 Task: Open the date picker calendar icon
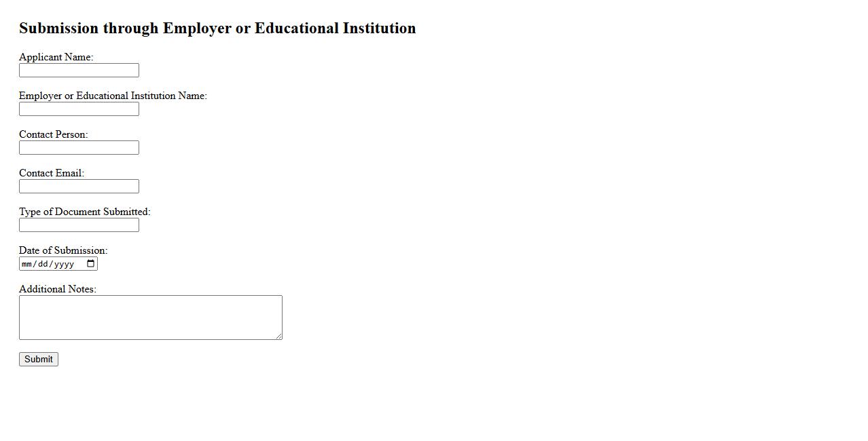[x=91, y=264]
